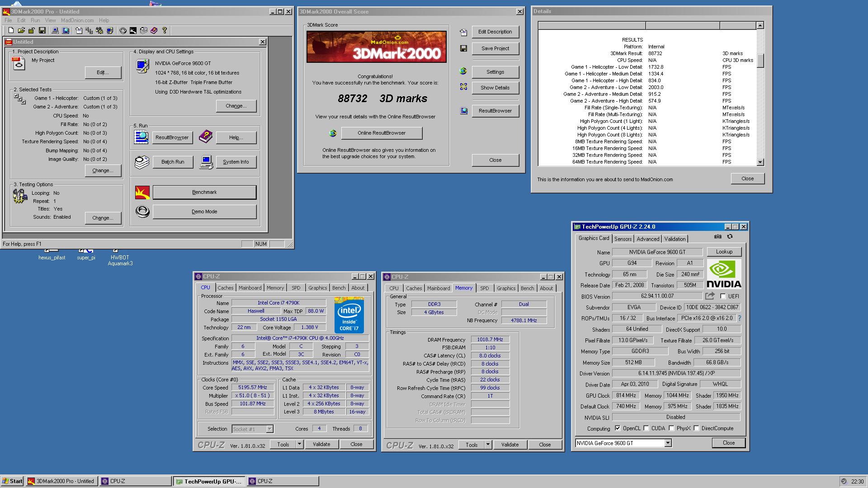Click the Open project folder toolbar icon
The width and height of the screenshot is (868, 488).
point(21,30)
